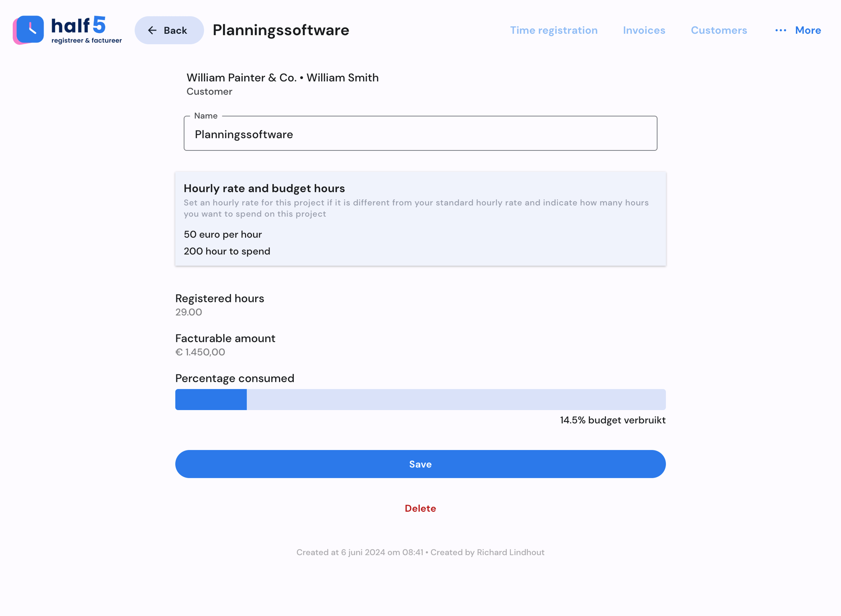
Task: Click the 50 euro per hour rate
Action: tap(223, 234)
